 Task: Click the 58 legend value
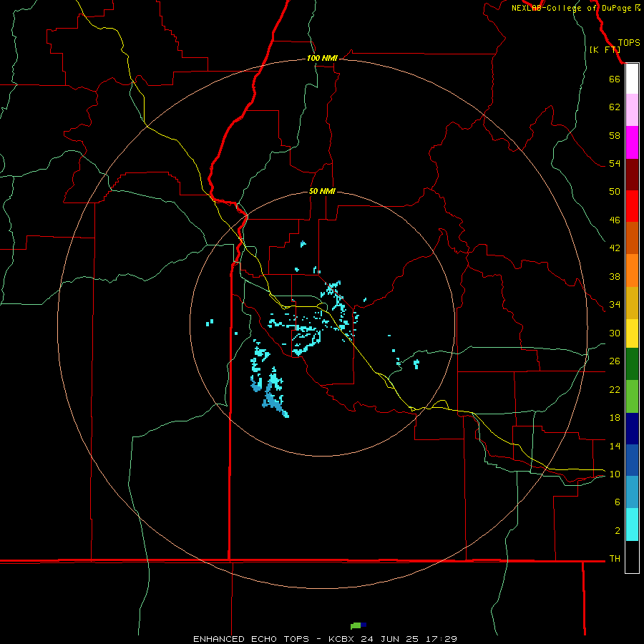(x=615, y=135)
